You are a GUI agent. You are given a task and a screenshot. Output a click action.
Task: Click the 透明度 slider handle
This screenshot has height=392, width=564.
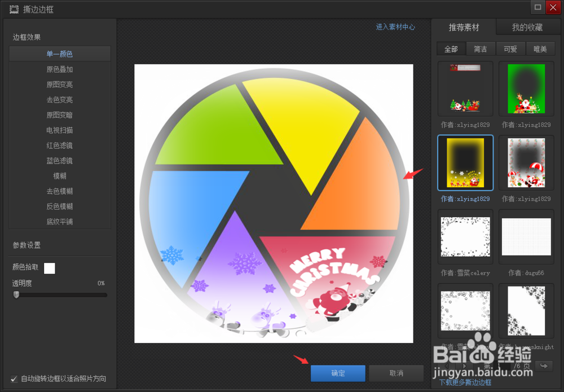16,295
